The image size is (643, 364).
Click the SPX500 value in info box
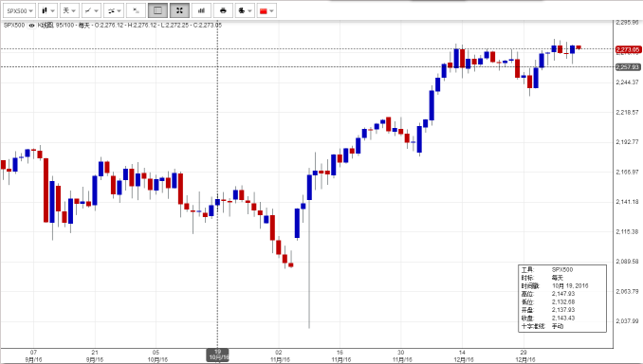(x=562, y=270)
